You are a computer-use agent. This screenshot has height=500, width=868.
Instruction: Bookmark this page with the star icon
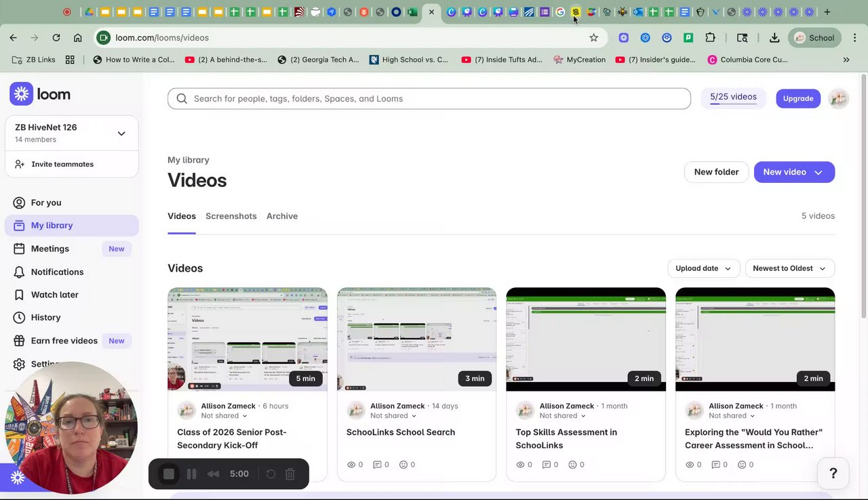pos(594,38)
